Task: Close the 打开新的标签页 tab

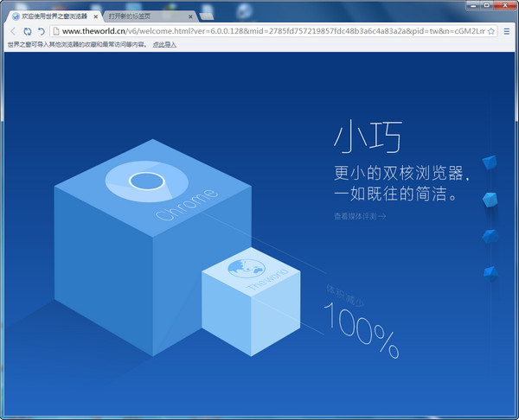Action: point(190,16)
